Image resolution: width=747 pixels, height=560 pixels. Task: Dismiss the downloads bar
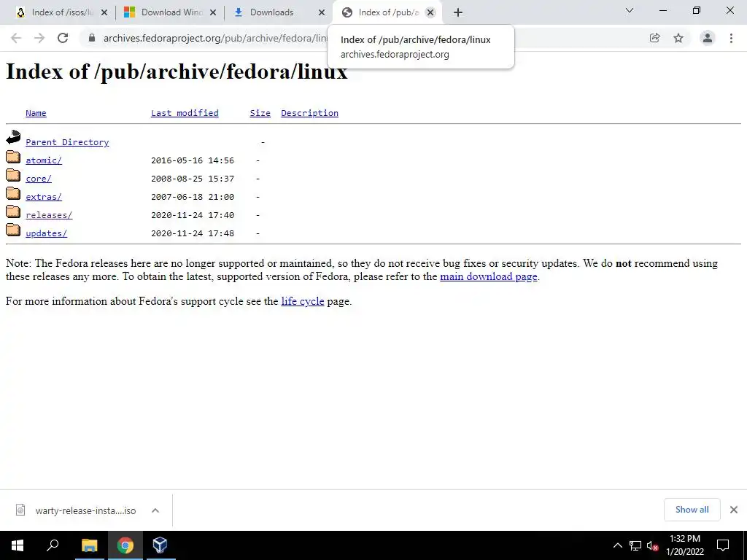[734, 510]
